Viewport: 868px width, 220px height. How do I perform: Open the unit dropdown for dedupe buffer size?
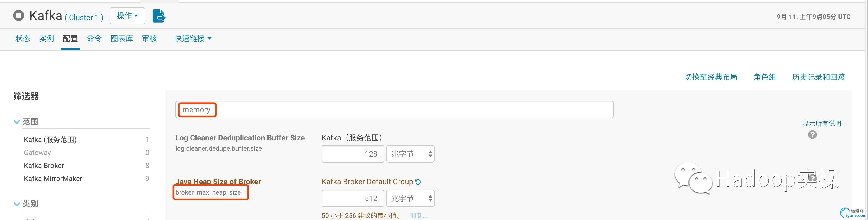[410, 154]
